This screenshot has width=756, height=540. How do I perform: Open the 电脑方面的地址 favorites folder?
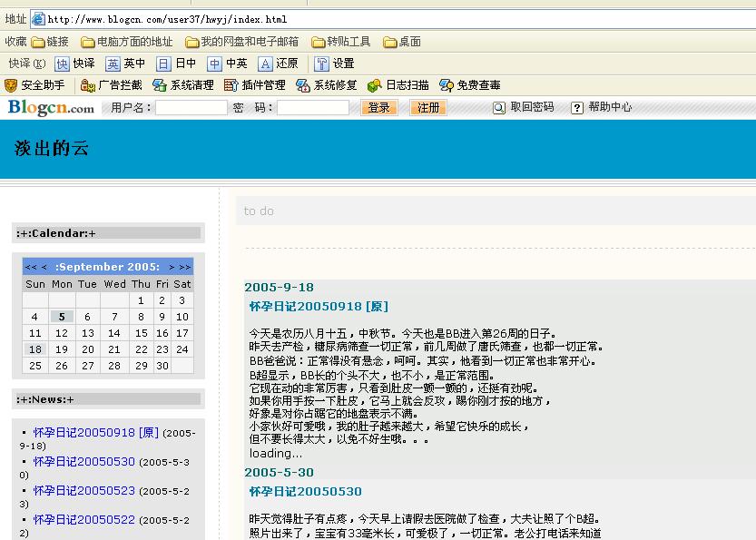[x=88, y=42]
